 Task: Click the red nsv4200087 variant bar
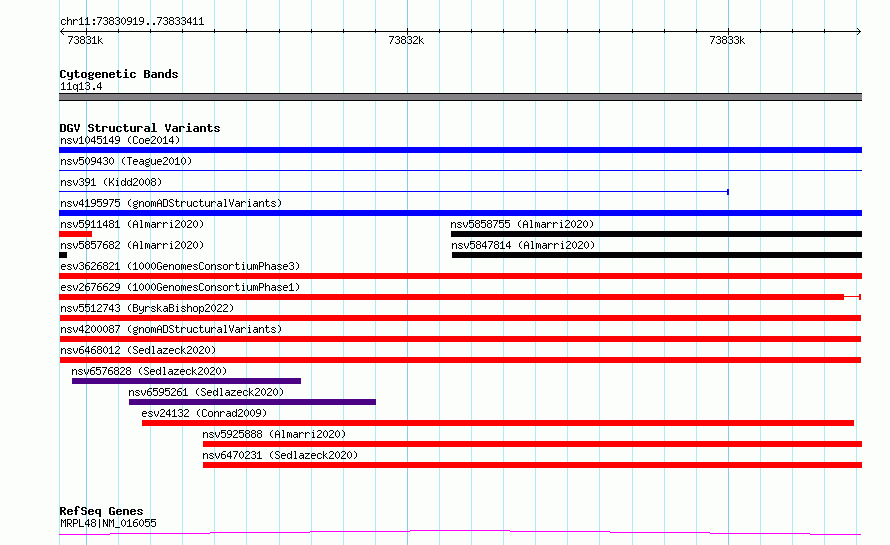pyautogui.click(x=460, y=339)
